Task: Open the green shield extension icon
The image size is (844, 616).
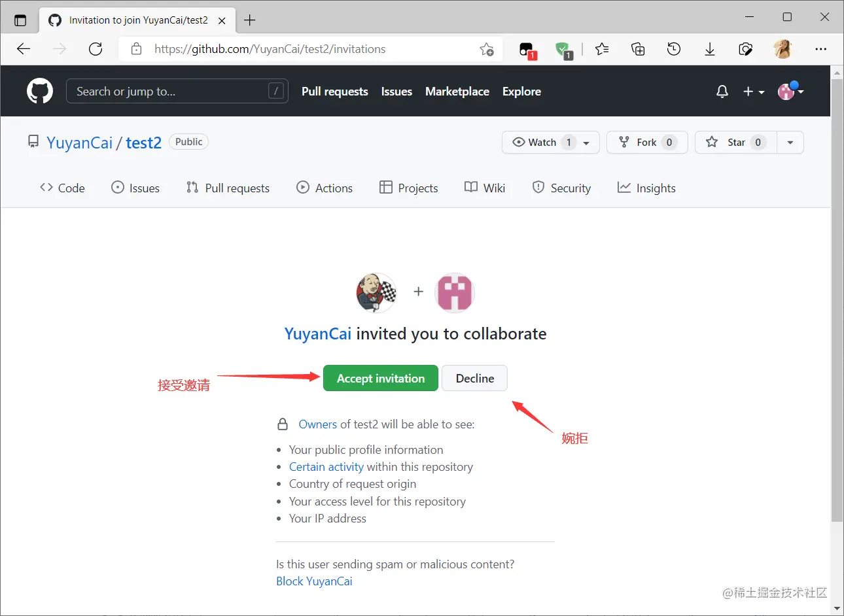Action: pos(563,50)
